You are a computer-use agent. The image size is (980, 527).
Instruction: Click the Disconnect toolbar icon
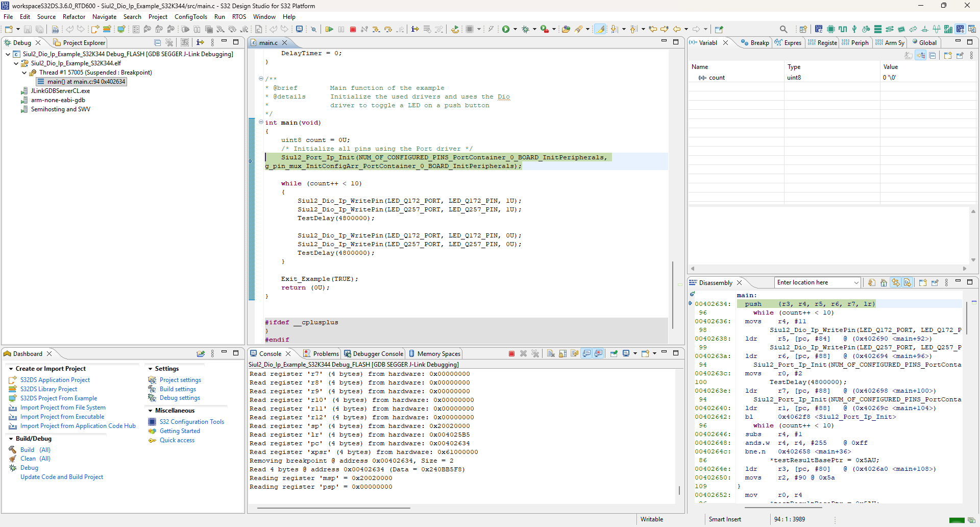(x=364, y=30)
